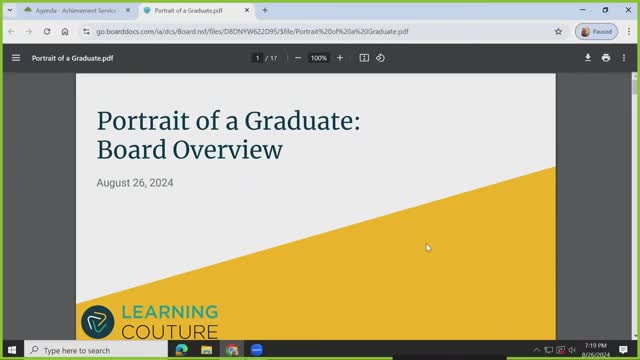Close the Portrait of a Graduate tab

[247, 11]
